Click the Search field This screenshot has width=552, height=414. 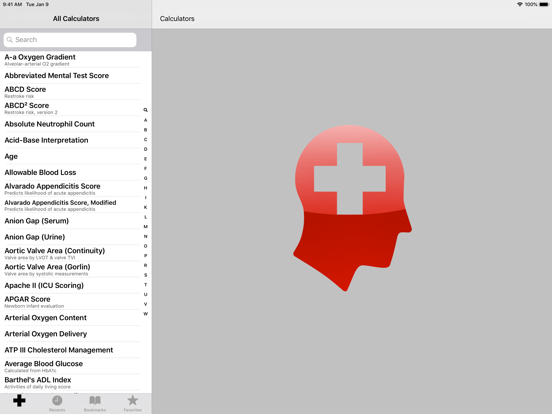click(70, 40)
